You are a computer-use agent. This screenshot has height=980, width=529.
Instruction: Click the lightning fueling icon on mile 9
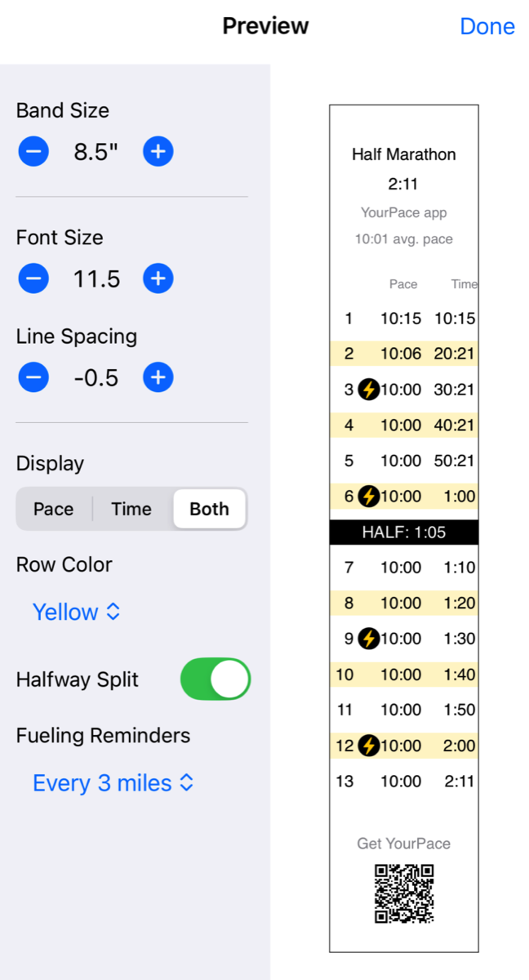[x=369, y=639]
